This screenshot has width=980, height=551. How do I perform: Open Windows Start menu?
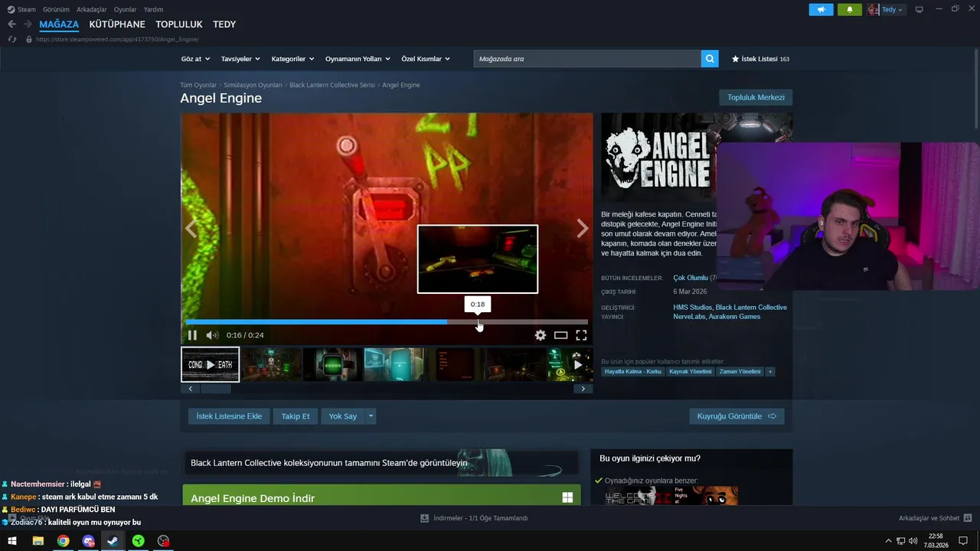point(12,541)
